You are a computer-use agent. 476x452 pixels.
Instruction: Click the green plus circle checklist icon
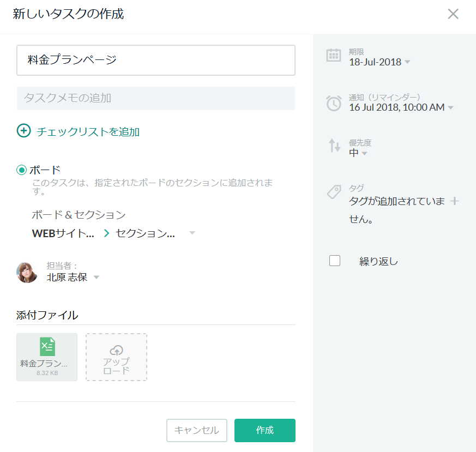tap(23, 131)
